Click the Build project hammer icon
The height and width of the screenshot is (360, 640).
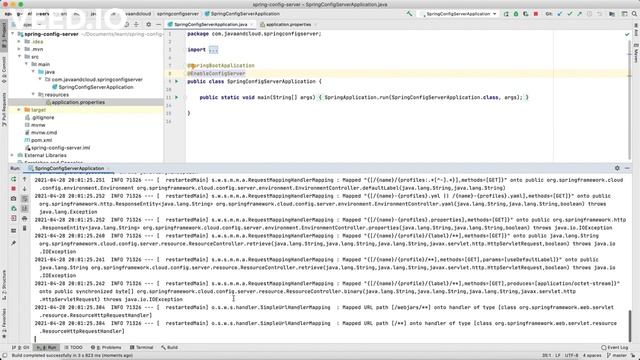[409, 14]
